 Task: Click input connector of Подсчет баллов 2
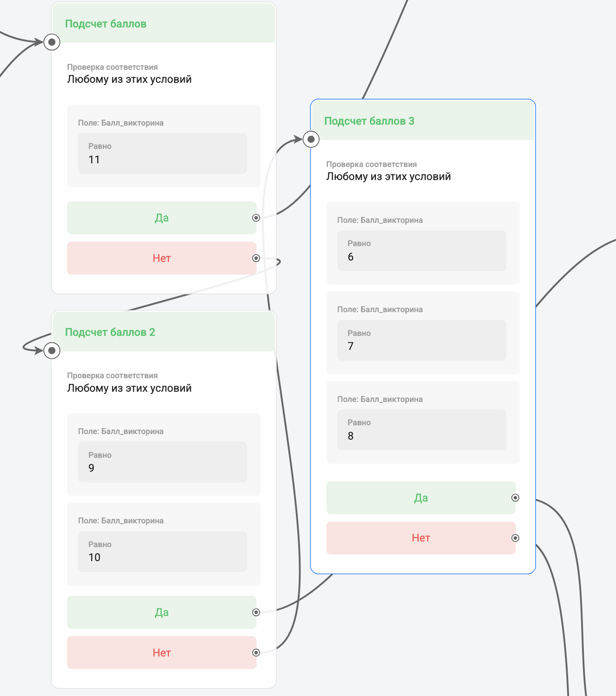(52, 351)
